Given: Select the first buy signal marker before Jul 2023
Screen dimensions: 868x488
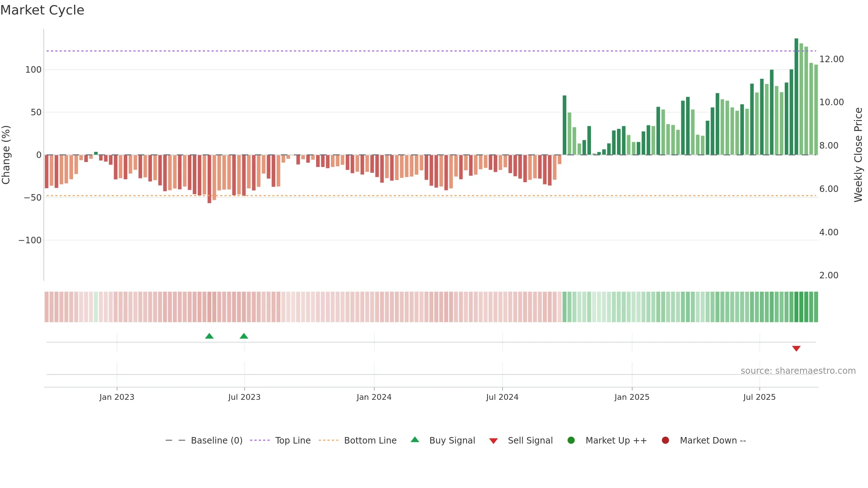Looking at the screenshot, I should [x=209, y=336].
